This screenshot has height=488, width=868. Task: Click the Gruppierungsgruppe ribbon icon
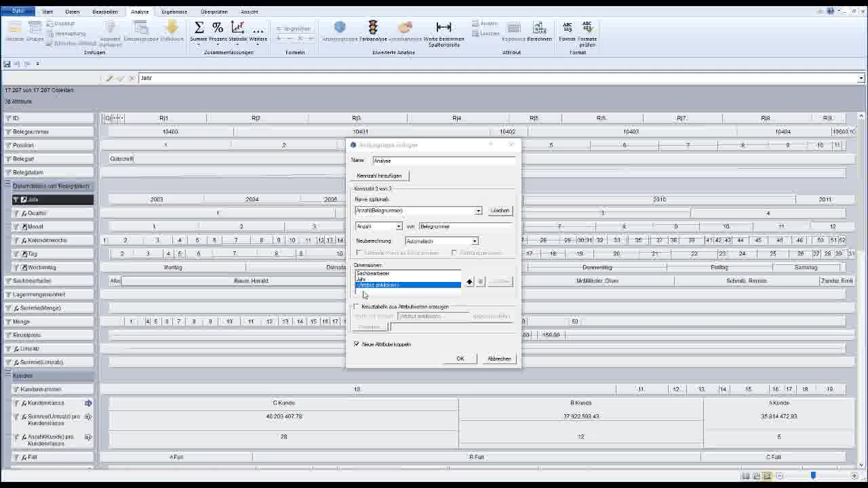click(x=141, y=27)
